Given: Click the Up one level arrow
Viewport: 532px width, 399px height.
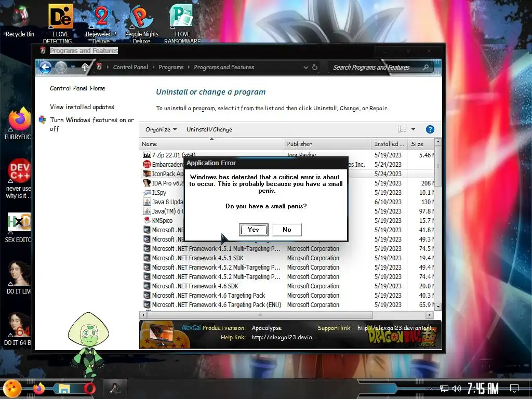Looking at the screenshot, I should pyautogui.click(x=85, y=67).
